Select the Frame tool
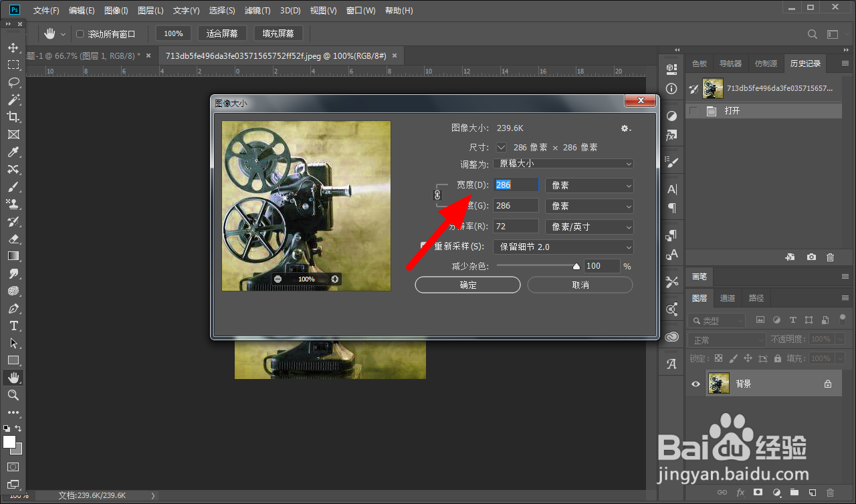This screenshot has width=856, height=504. (x=13, y=134)
